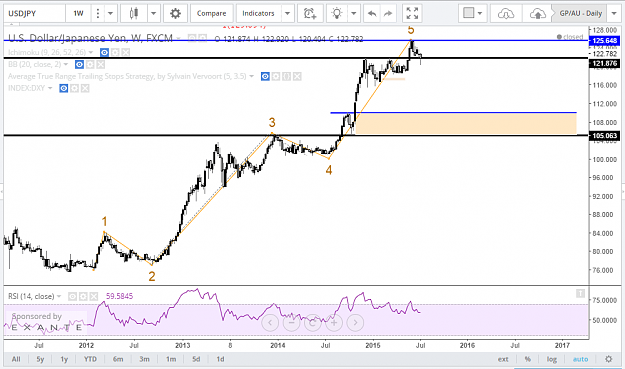Image resolution: width=625 pixels, height=369 pixels.
Task: Toggle extended hours 'ext' option
Action: pyautogui.click(x=503, y=359)
